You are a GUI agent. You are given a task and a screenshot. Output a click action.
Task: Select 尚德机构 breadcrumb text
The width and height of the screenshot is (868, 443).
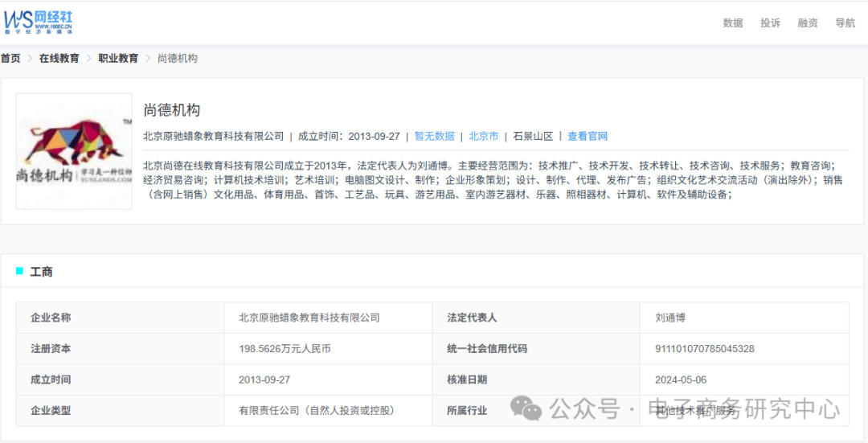(178, 58)
